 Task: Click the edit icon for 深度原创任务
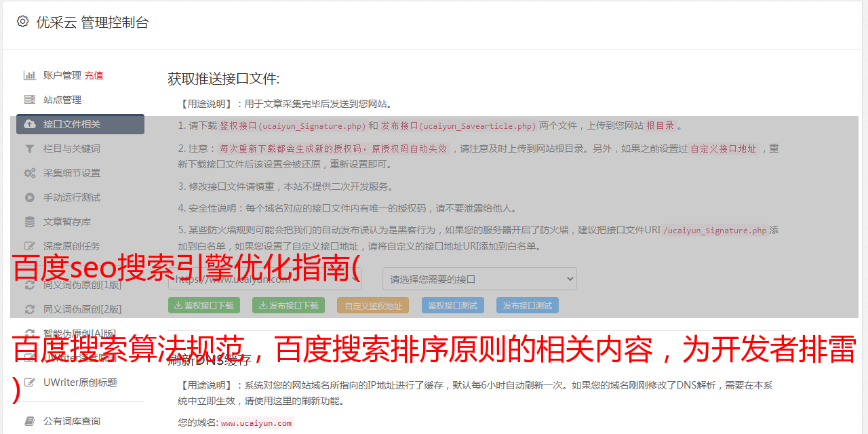30,246
